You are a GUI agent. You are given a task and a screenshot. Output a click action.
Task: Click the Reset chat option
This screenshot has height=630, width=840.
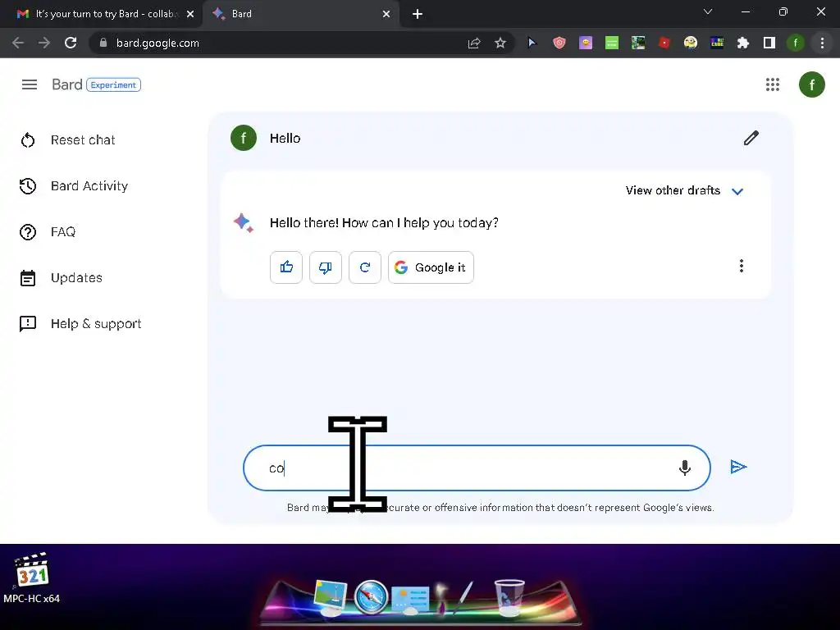coord(83,139)
